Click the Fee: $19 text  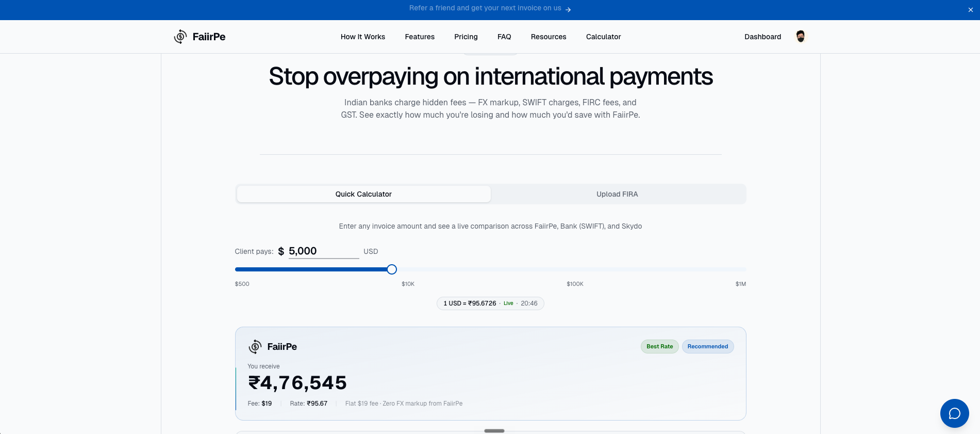(260, 404)
